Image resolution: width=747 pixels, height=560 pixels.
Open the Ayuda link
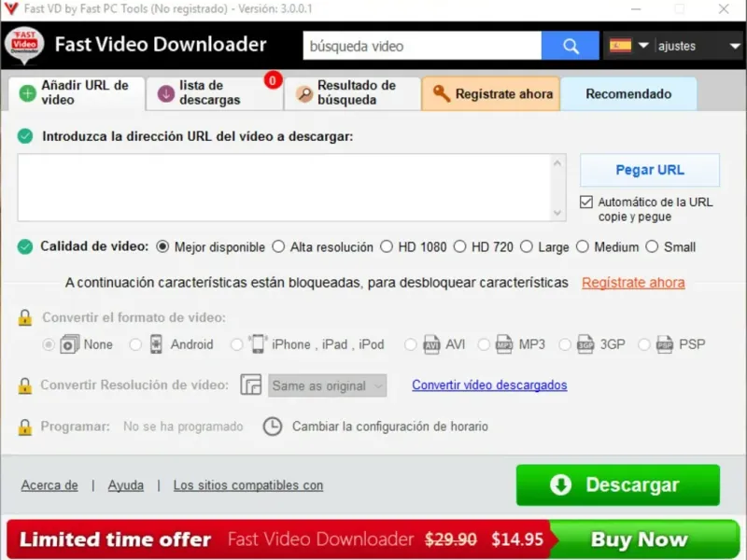126,484
